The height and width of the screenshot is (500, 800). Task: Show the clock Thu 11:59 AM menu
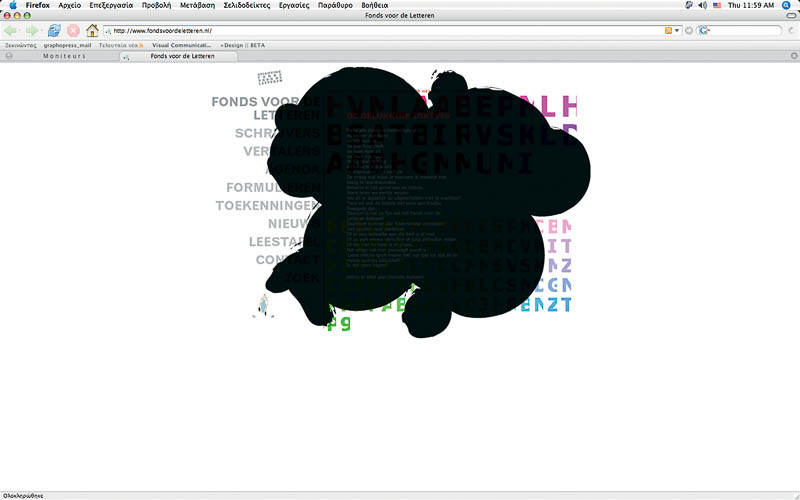coord(751,5)
